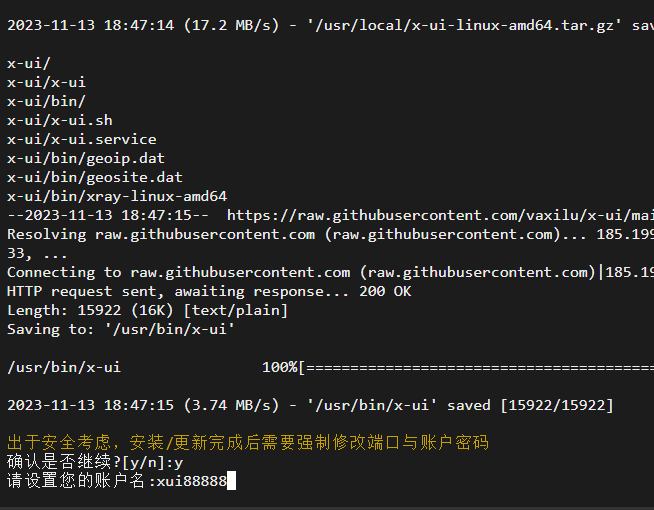Click the '200 OK' HTTP response text
The width and height of the screenshot is (654, 510).
(x=385, y=291)
